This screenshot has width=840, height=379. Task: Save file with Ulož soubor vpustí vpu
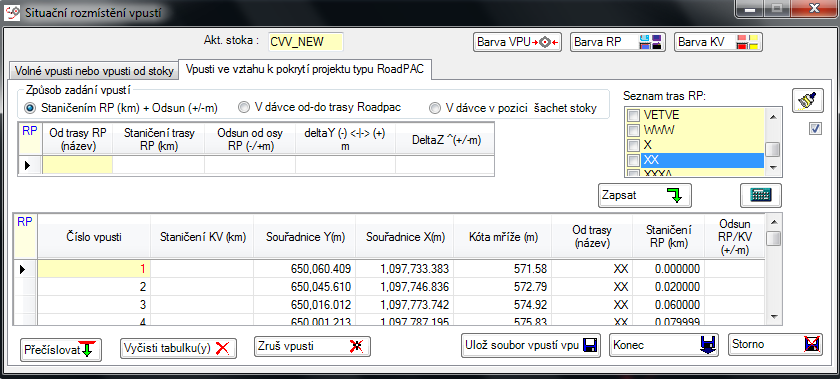[530, 345]
